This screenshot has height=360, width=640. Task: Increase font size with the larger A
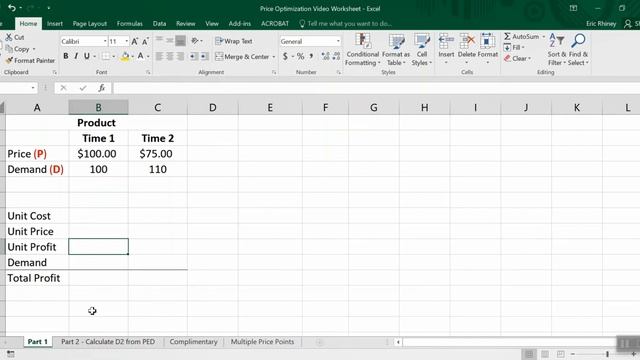click(134, 41)
